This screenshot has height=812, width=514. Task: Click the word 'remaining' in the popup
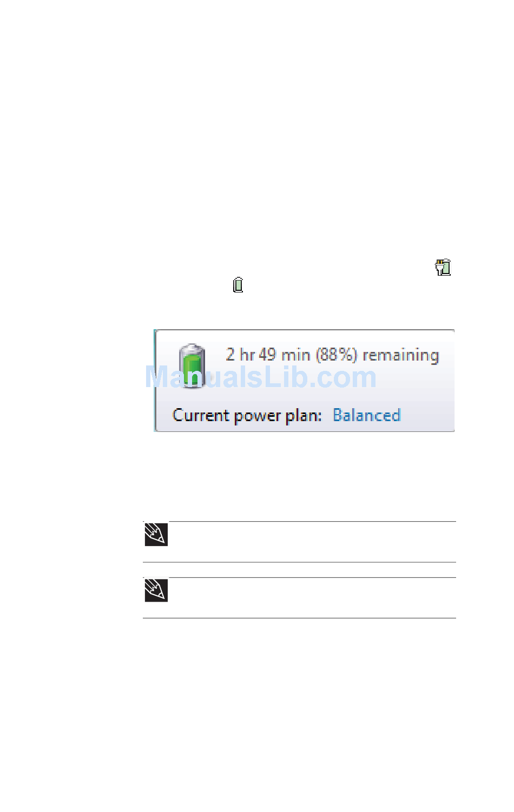(x=400, y=355)
